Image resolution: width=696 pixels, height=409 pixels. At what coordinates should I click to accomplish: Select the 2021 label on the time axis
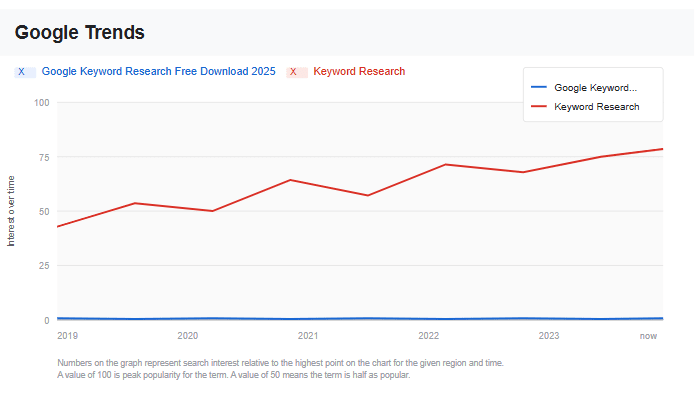point(308,336)
